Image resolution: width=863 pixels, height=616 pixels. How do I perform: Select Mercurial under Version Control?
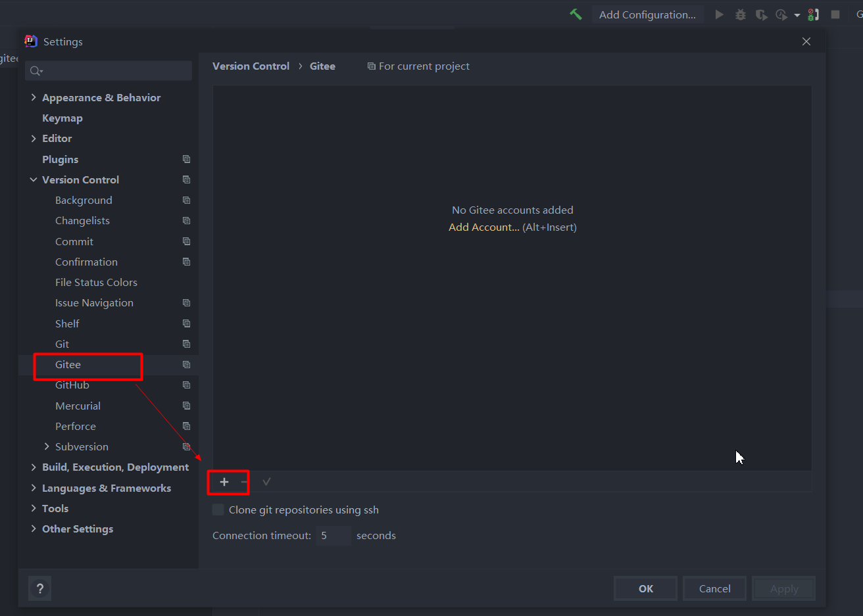(x=78, y=406)
